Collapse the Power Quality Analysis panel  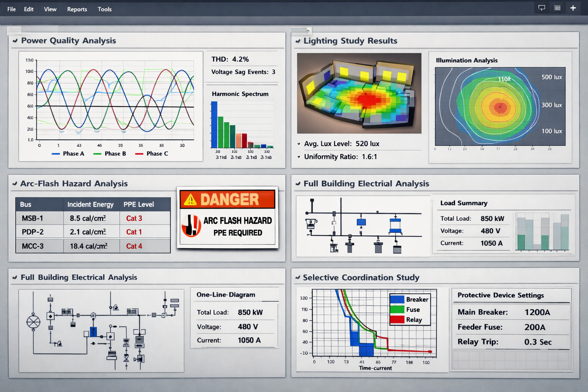15,41
